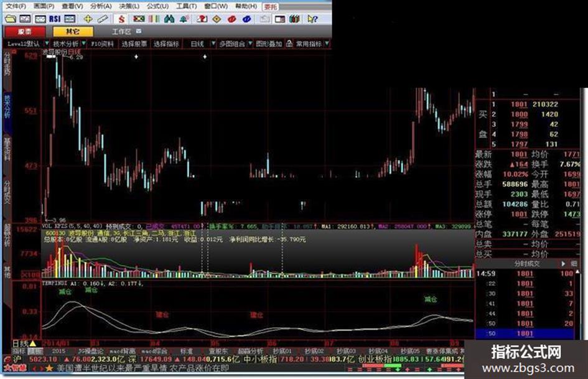This screenshot has height=379, width=588.
Task: Click the context help pointer icon
Action: 312,19
